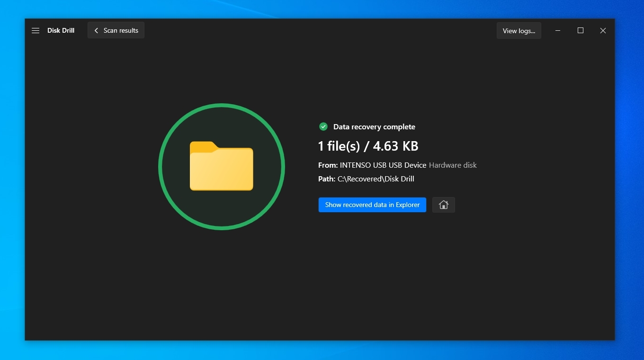Click the C:\Recovered\Disk Drill path
The width and height of the screenshot is (644, 360).
376,179
